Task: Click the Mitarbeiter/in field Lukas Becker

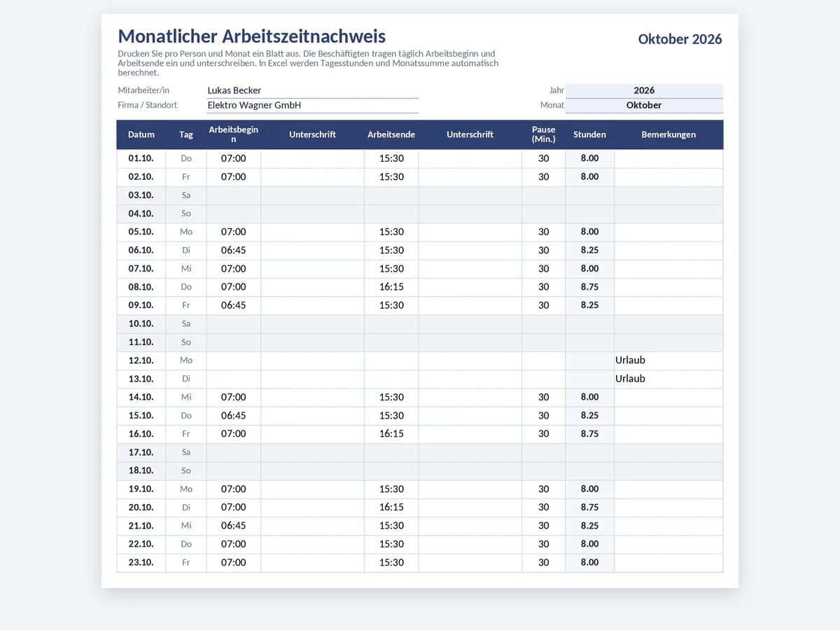Action: click(x=312, y=90)
